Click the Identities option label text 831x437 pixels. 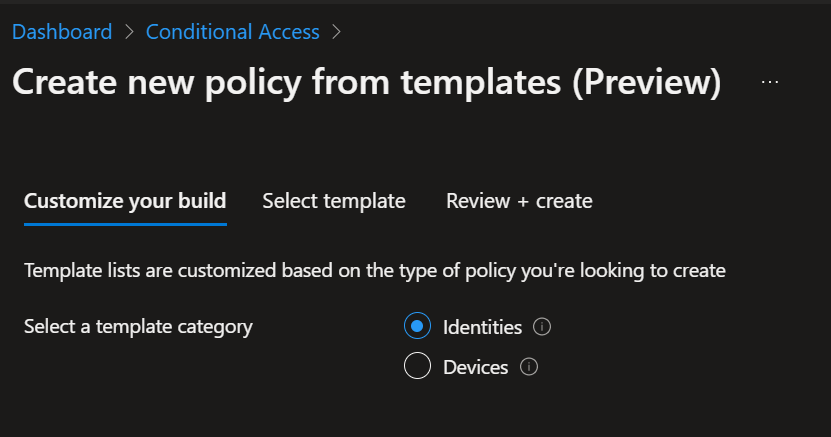tap(482, 327)
